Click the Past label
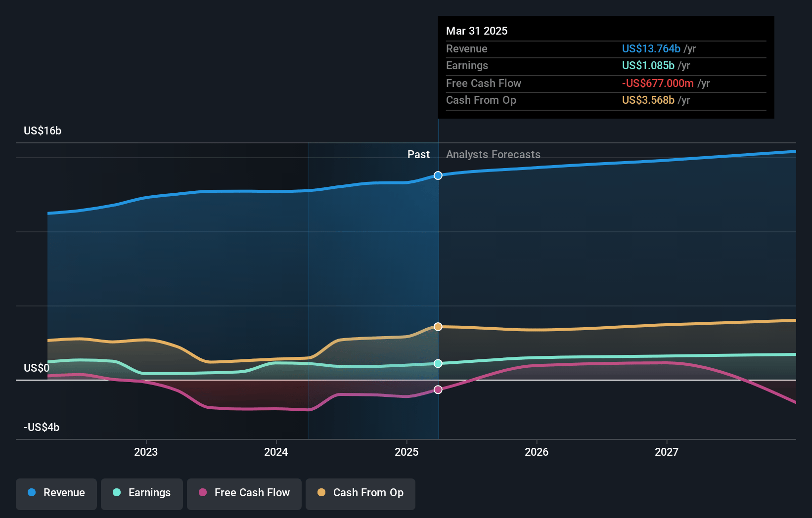 pyautogui.click(x=418, y=154)
